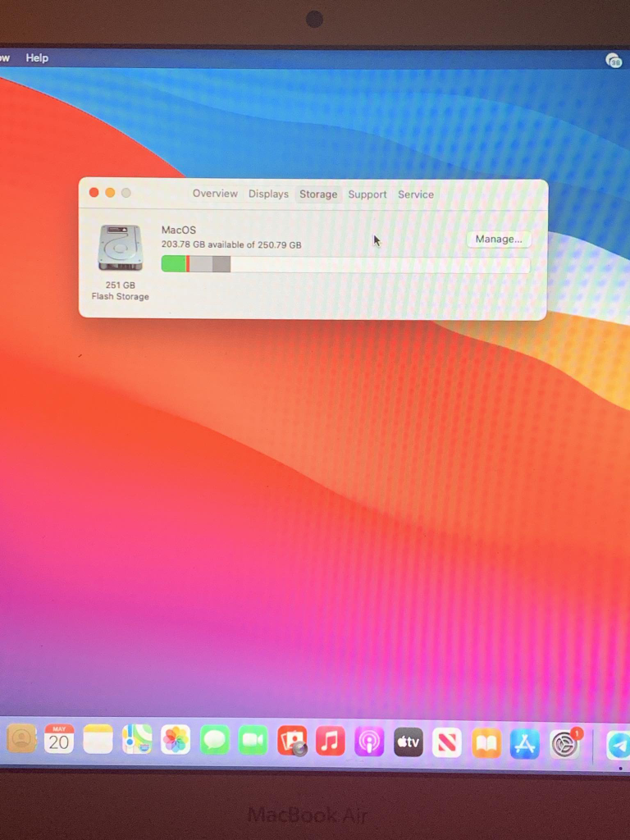This screenshot has width=630, height=840.
Task: Switch to the Overview tab
Action: 215,194
